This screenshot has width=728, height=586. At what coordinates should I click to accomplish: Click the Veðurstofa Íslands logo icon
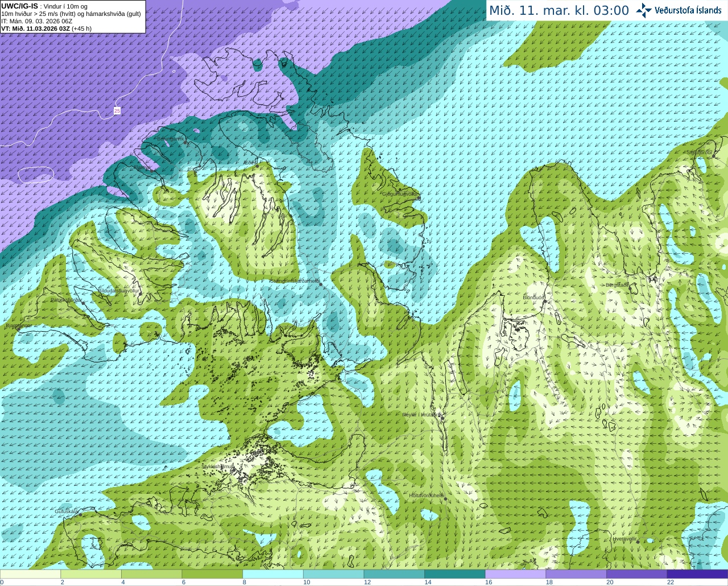[644, 10]
